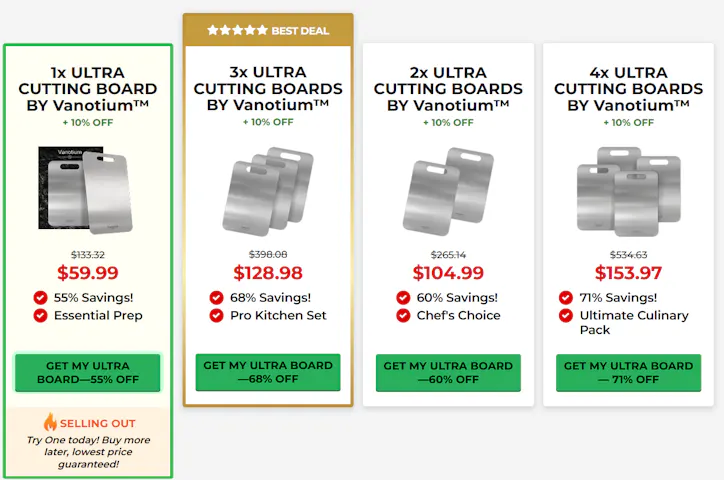Click the flame icon beside Selling Out
Screen dimensions: 724x480
(x=50, y=422)
